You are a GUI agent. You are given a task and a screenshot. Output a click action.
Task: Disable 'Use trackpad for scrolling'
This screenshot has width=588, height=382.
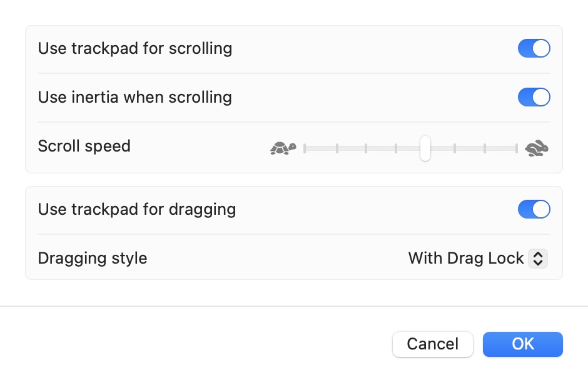[534, 48]
